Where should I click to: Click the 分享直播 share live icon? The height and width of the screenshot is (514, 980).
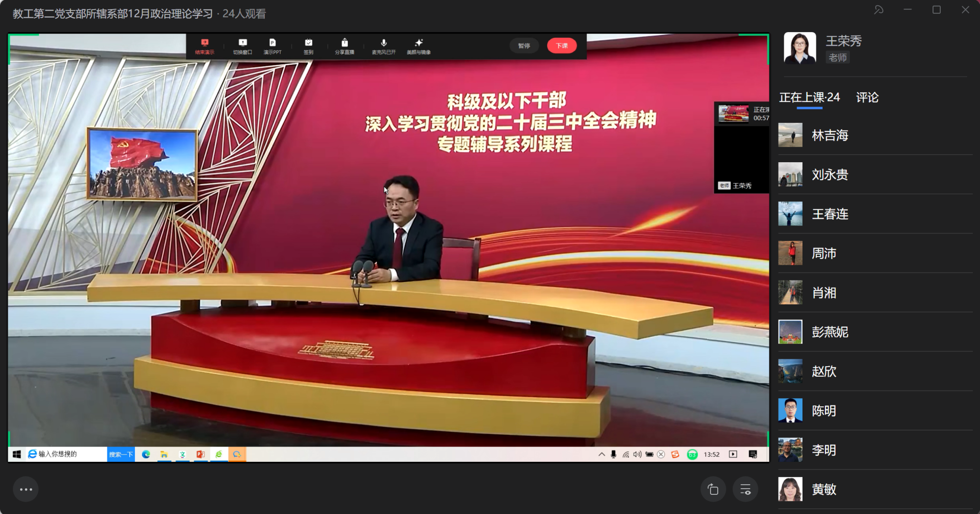[345, 46]
